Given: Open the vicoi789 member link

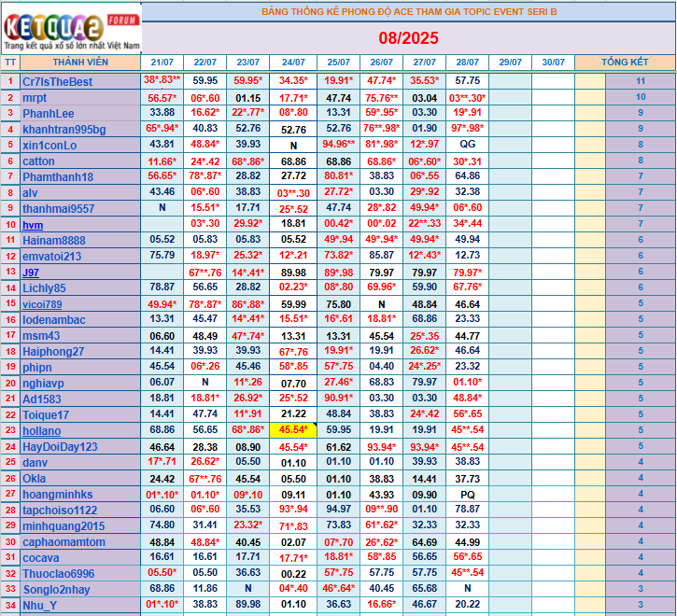Looking at the screenshot, I should pyautogui.click(x=42, y=304).
